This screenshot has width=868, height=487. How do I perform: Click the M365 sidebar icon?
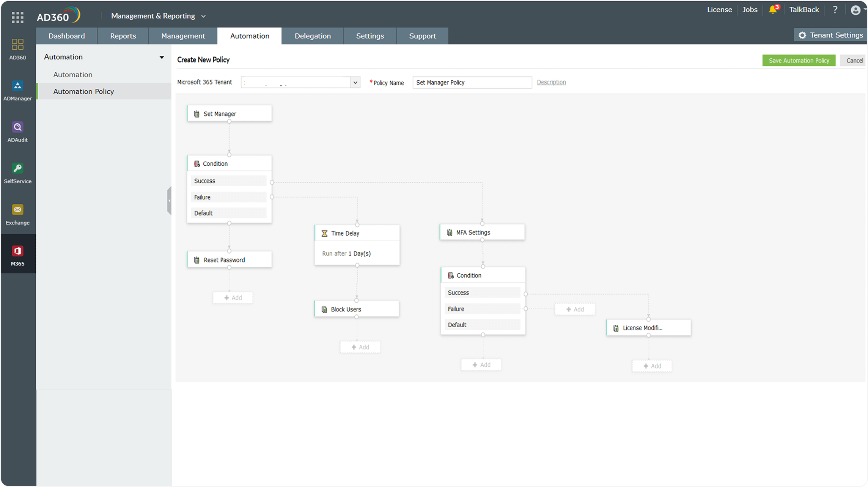click(17, 251)
